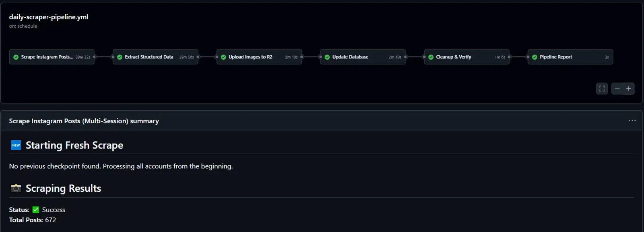The width and height of the screenshot is (644, 232).
Task: Click success icon on Cleanup & Verify job
Action: click(x=431, y=57)
